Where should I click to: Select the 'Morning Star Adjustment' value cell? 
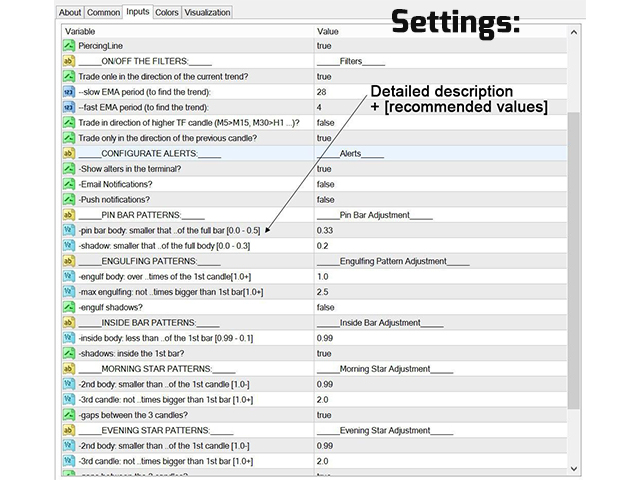[441, 369]
